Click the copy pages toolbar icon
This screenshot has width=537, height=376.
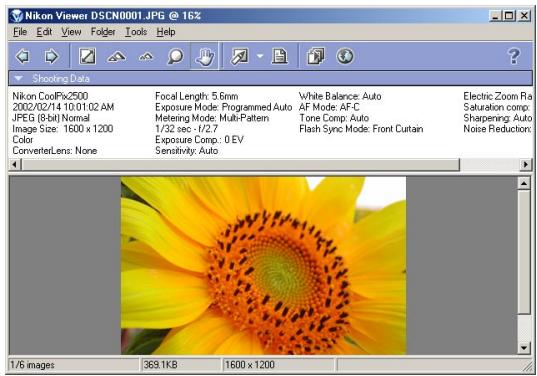click(315, 56)
